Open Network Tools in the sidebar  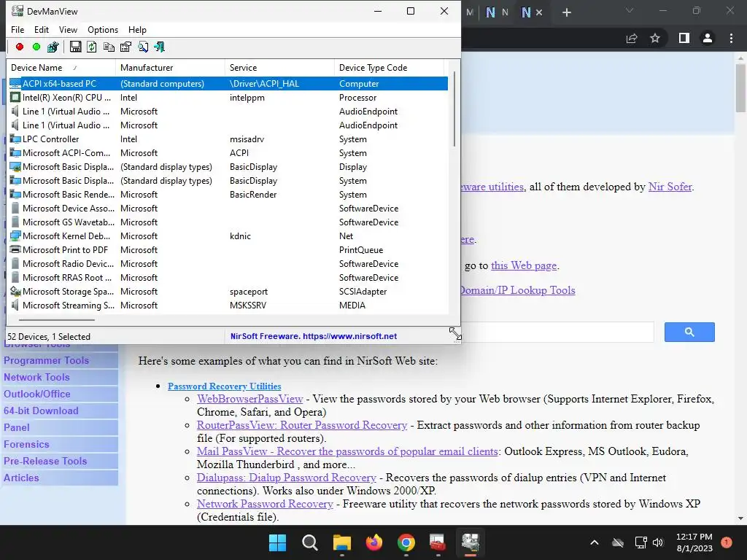click(37, 377)
